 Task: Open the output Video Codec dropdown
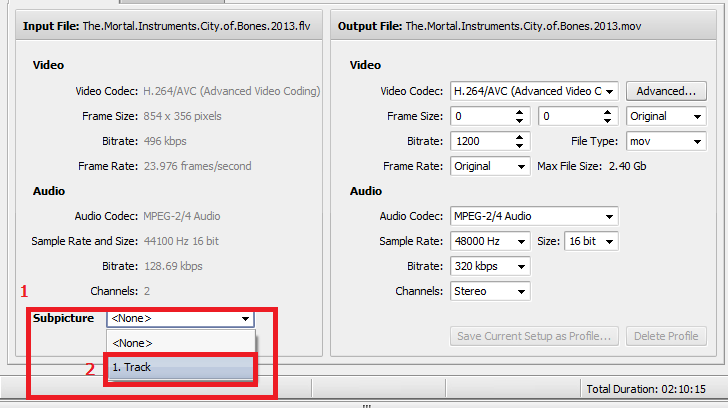click(x=534, y=91)
